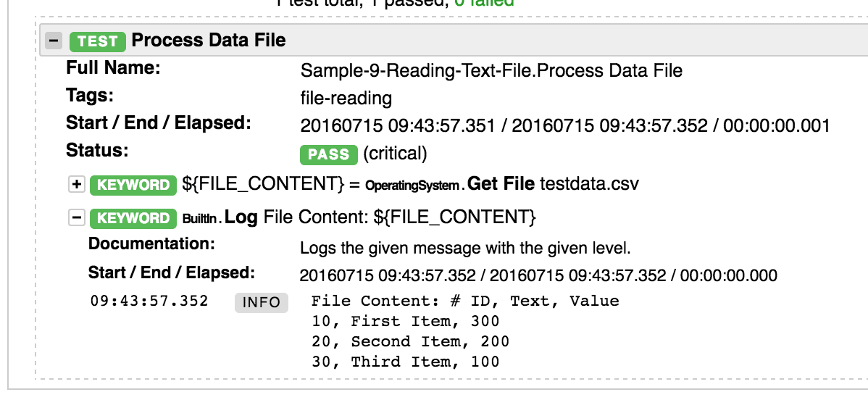Click the File Content log message header line
The image size is (868, 400).
pyautogui.click(x=465, y=301)
